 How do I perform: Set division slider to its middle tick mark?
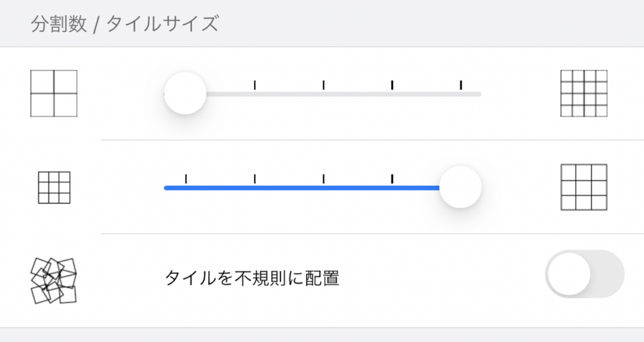(x=324, y=85)
